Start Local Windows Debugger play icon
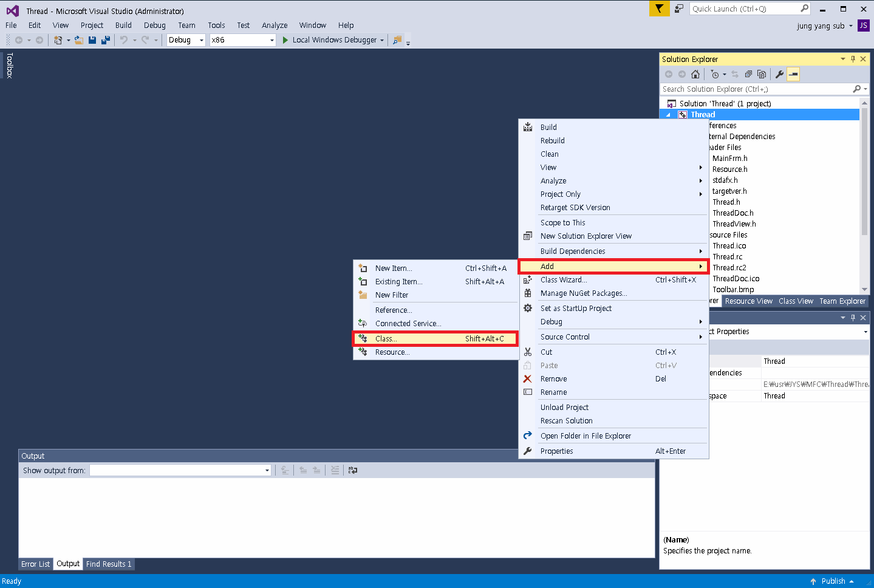 pyautogui.click(x=285, y=40)
